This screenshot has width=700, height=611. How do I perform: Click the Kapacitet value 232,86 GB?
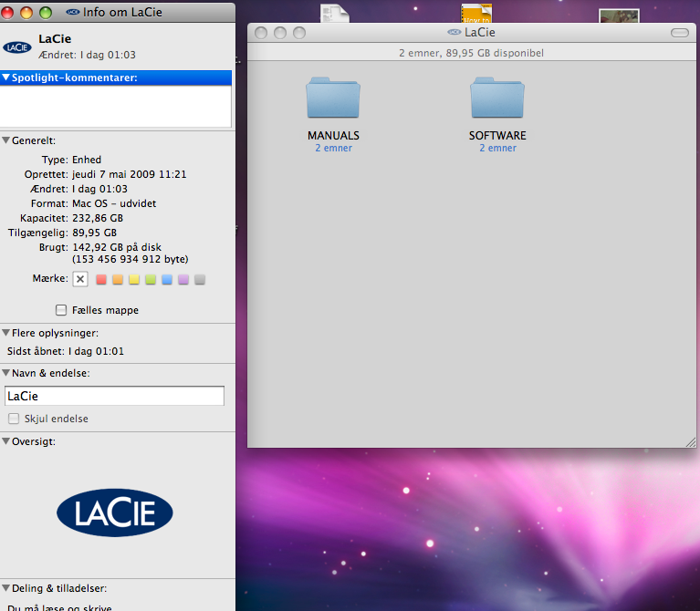tap(98, 218)
